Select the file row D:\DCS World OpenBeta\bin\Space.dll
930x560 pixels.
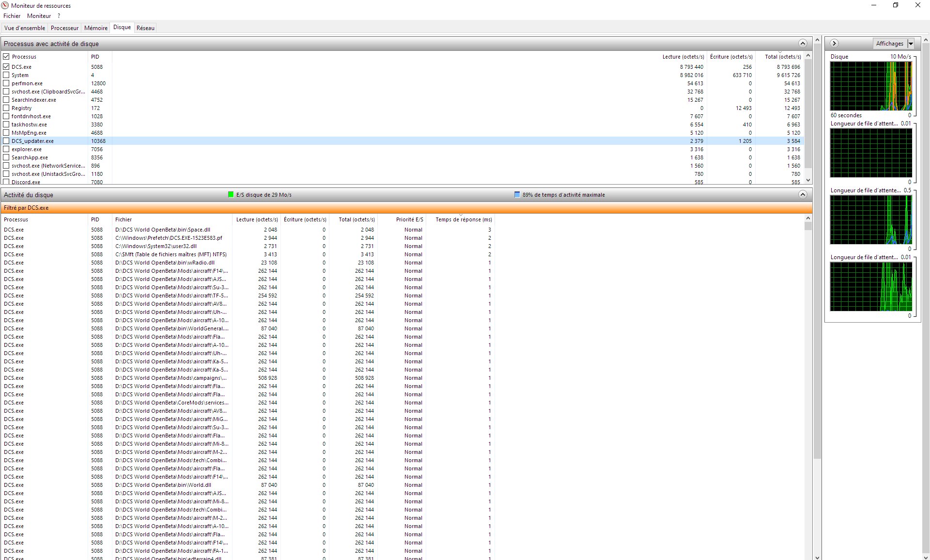coord(248,230)
